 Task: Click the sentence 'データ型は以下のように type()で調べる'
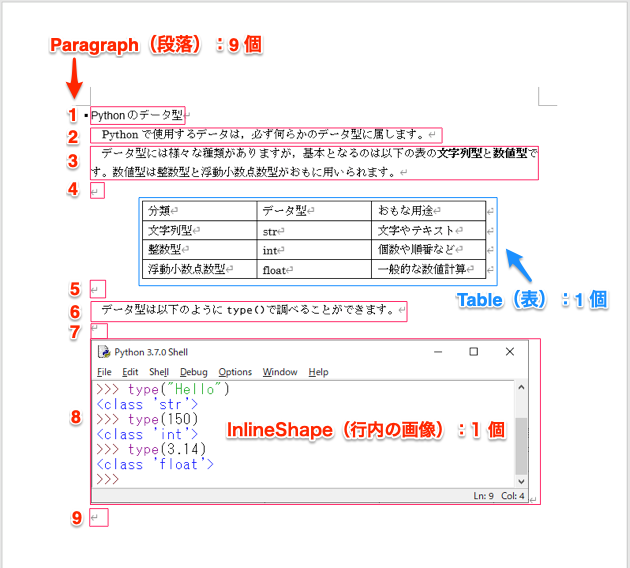point(247,310)
